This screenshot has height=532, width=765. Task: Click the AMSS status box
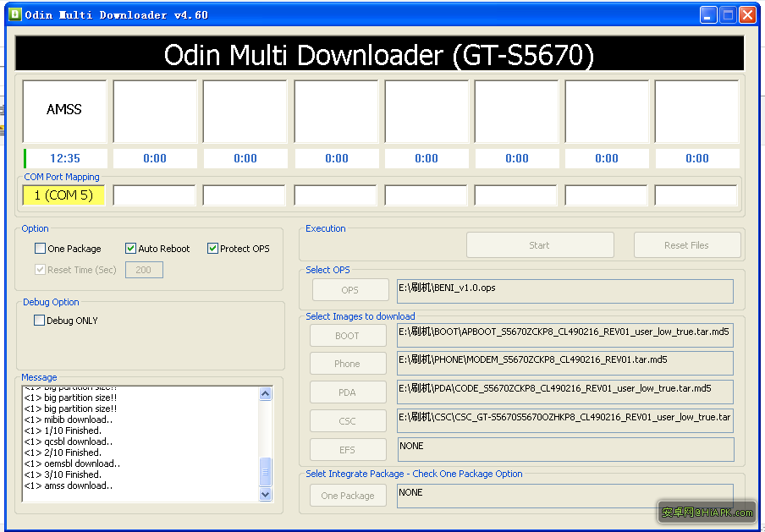pos(64,111)
